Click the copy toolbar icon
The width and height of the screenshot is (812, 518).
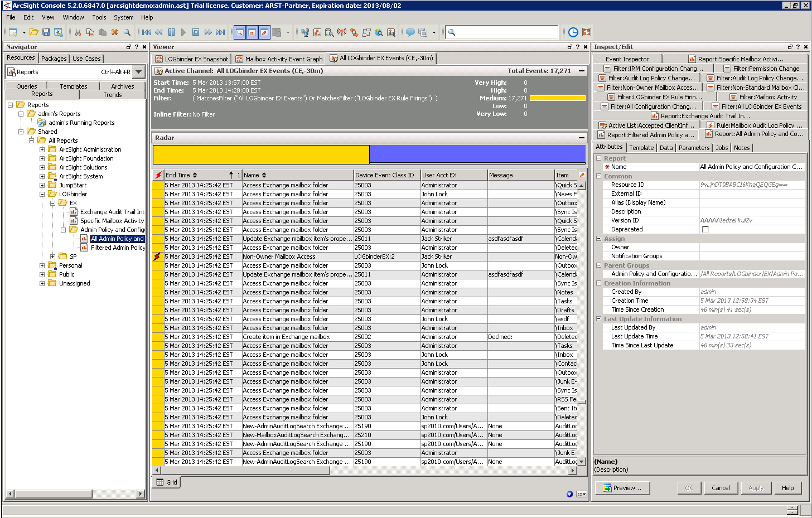tap(90, 32)
